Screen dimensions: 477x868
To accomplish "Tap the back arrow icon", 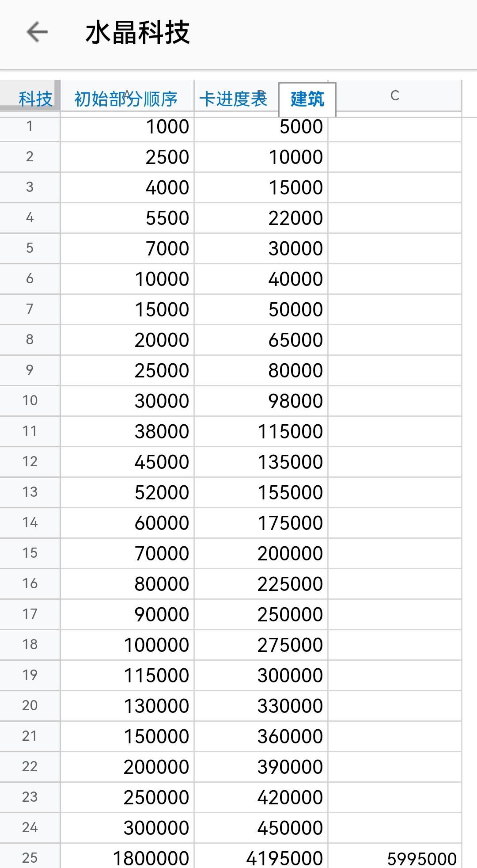I will point(37,32).
